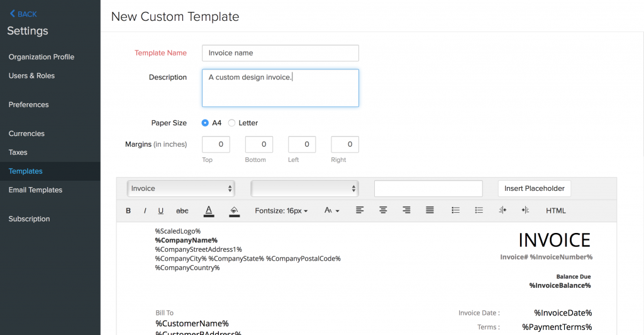Align text left
The height and width of the screenshot is (335, 644).
(359, 210)
